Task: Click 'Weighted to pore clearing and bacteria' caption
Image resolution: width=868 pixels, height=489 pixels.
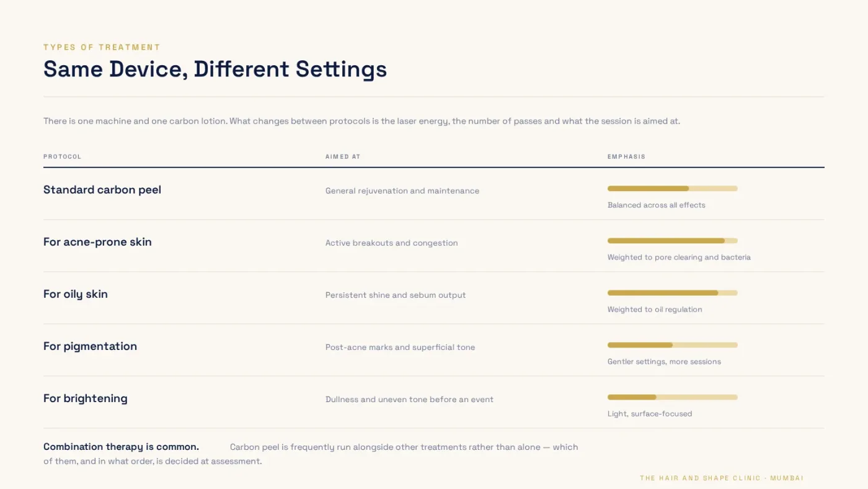Action: coord(679,257)
